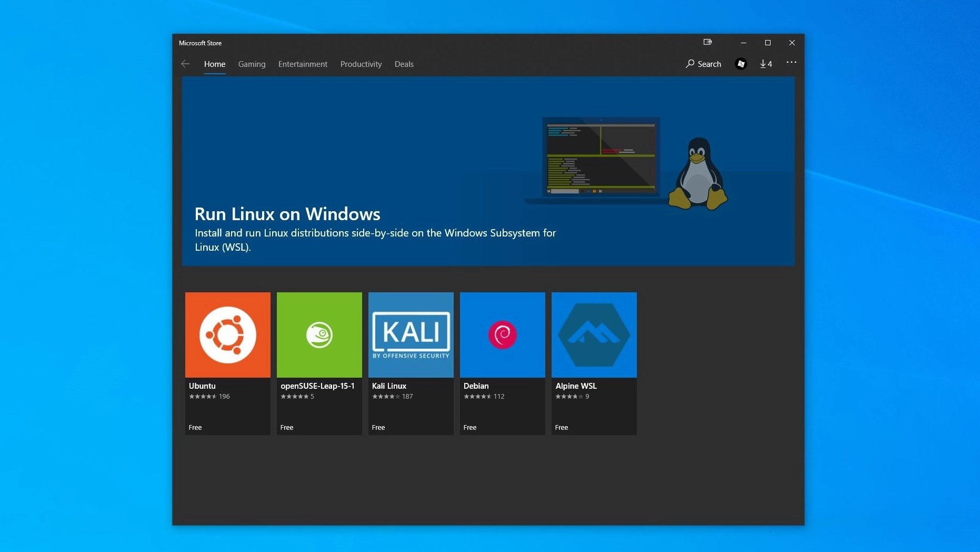Maximize the Microsoft Store window
This screenshot has width=980, height=552.
pyautogui.click(x=768, y=43)
